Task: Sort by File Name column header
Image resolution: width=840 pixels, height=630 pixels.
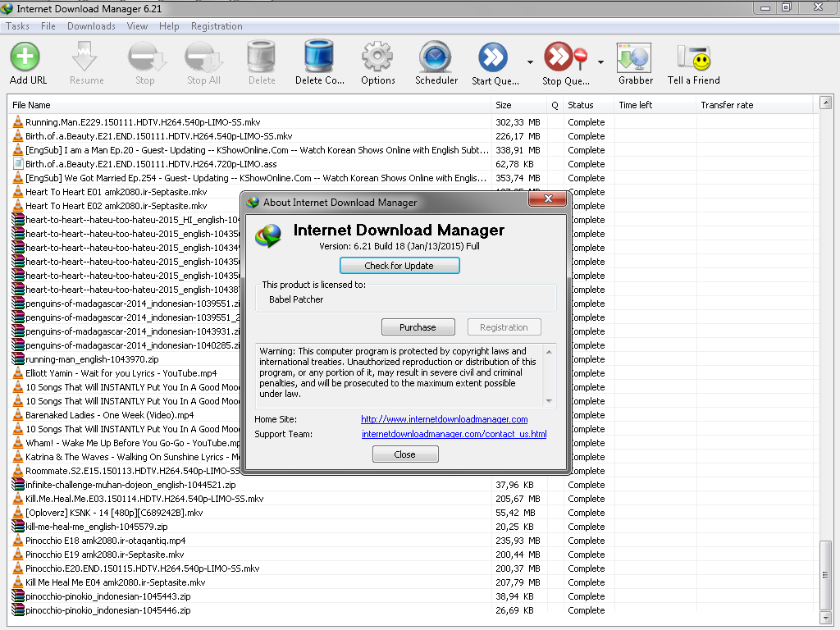Action: tap(249, 105)
